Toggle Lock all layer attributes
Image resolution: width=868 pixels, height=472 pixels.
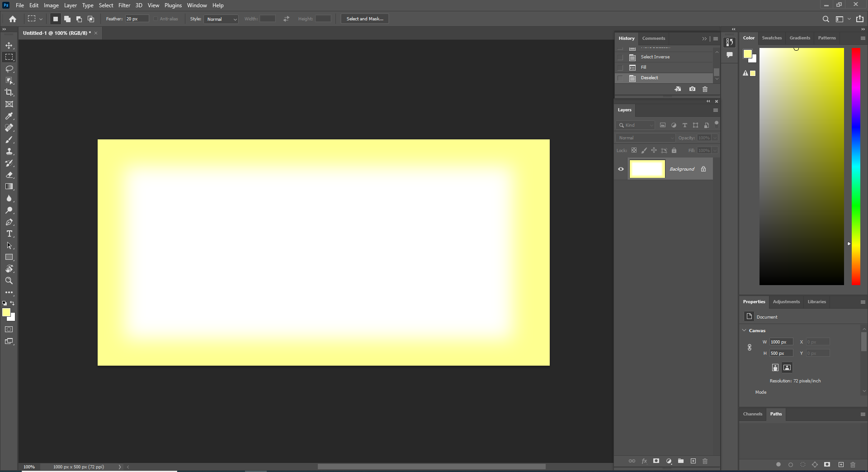pos(674,150)
